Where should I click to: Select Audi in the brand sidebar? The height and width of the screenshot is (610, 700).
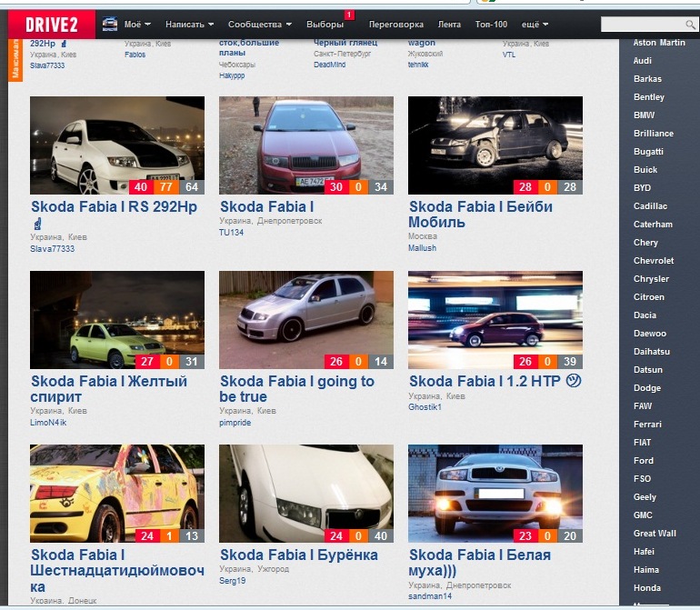(643, 61)
